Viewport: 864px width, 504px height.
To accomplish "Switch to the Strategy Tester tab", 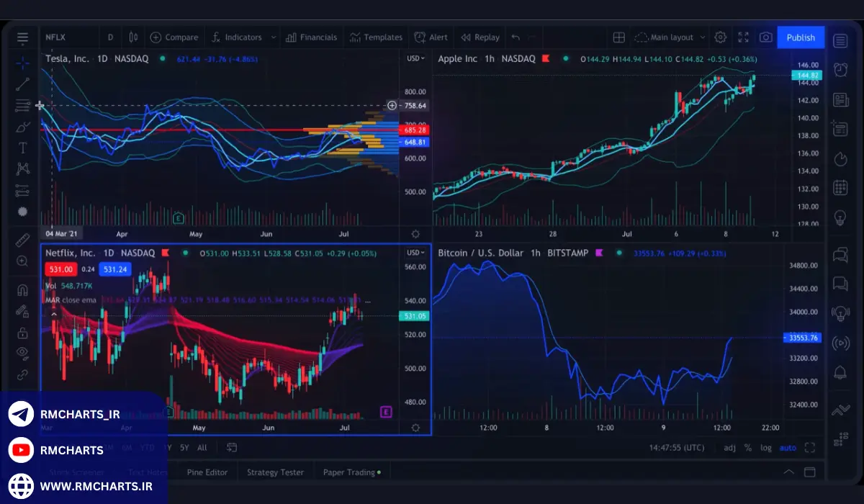I will pyautogui.click(x=275, y=472).
